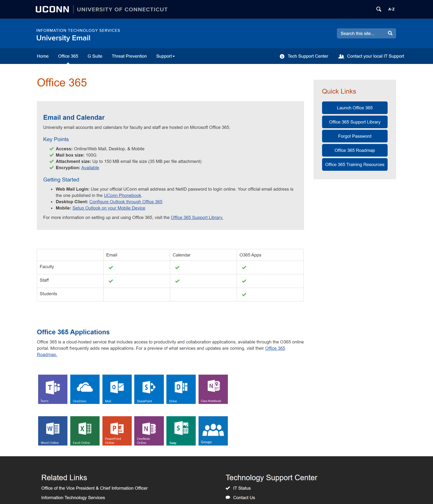Open the A-Z index icon

click(x=391, y=9)
